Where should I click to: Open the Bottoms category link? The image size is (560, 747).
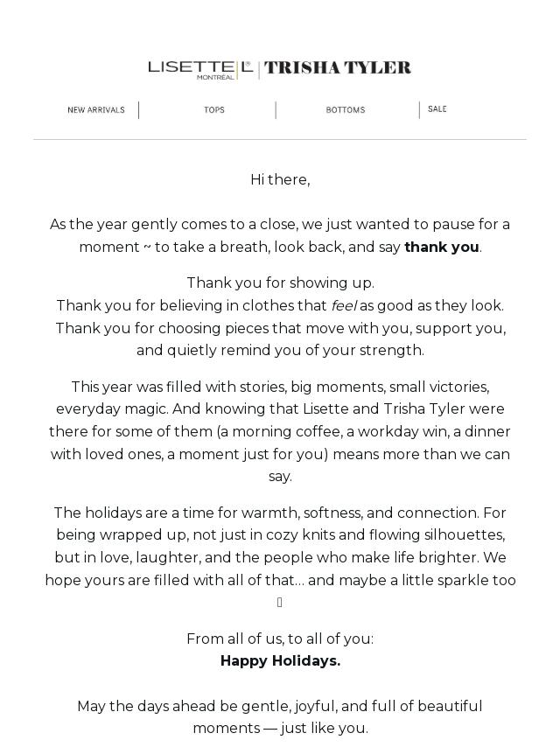click(x=346, y=110)
